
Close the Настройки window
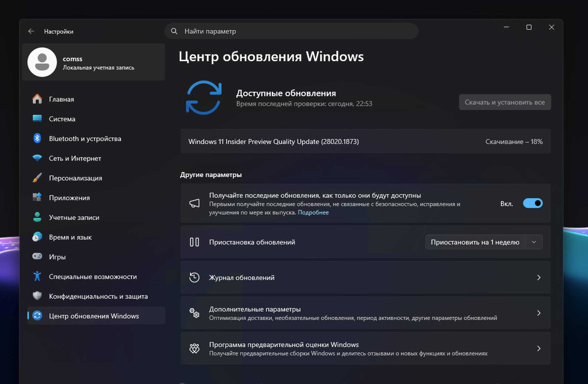coord(552,27)
